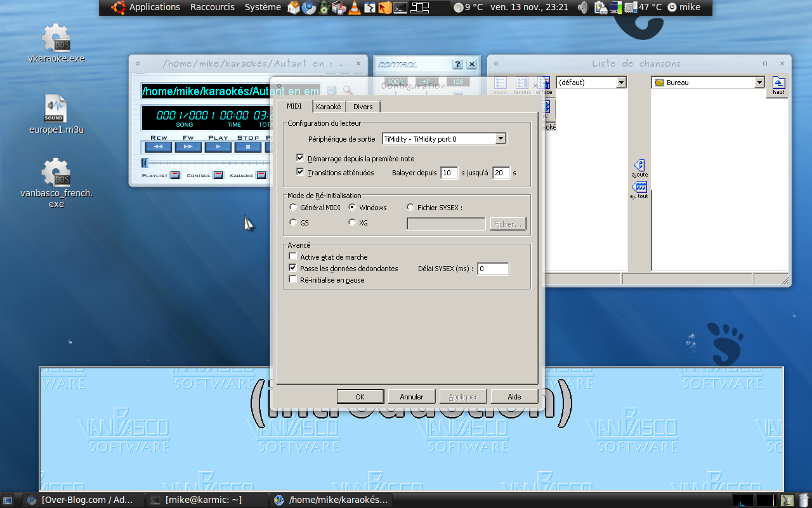Click the 'jusqu'à' field showing 20
The height and width of the screenshot is (508, 812).
501,173
